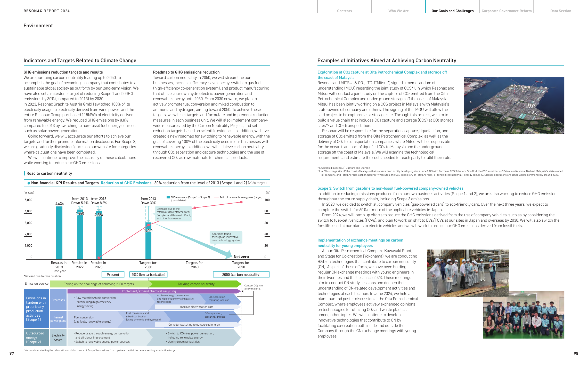Click the 'Present' box under the chart

113,275
